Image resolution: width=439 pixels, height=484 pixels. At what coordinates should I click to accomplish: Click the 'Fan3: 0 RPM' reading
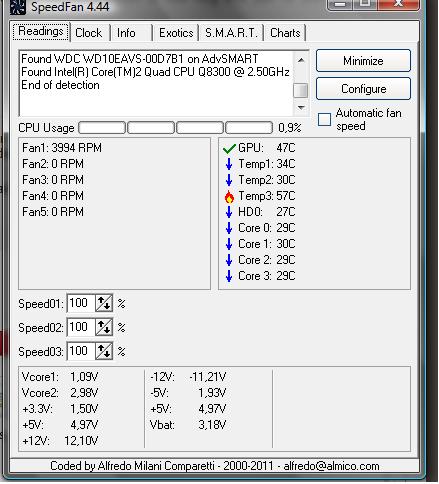tap(53, 180)
